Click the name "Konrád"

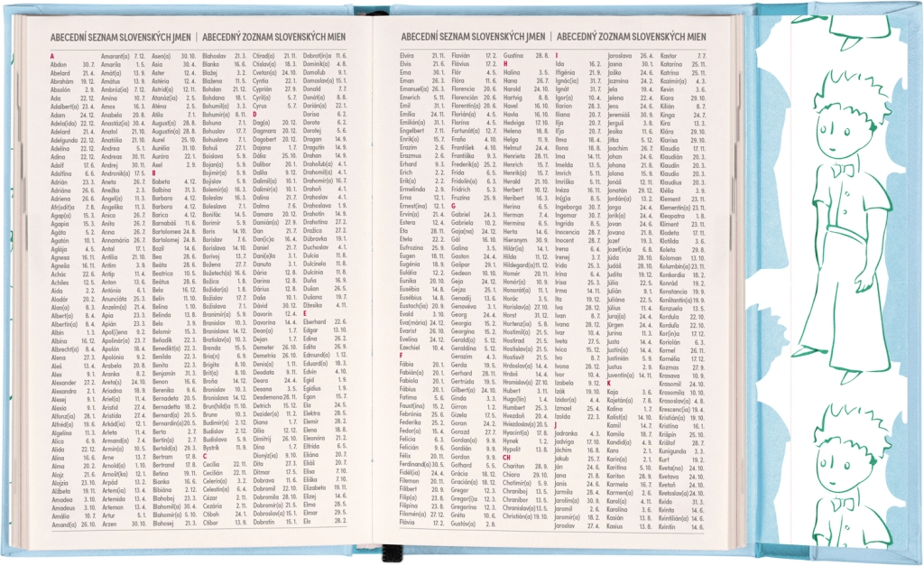coord(669,283)
